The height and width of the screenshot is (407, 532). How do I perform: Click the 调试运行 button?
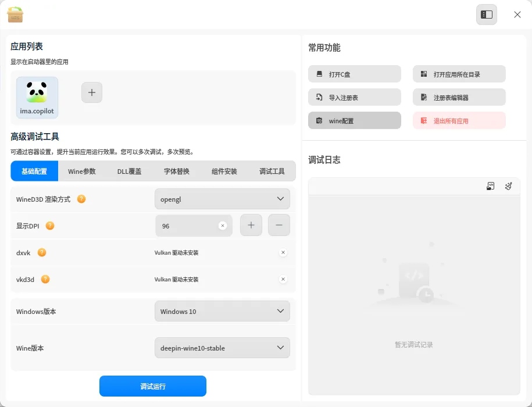(153, 386)
